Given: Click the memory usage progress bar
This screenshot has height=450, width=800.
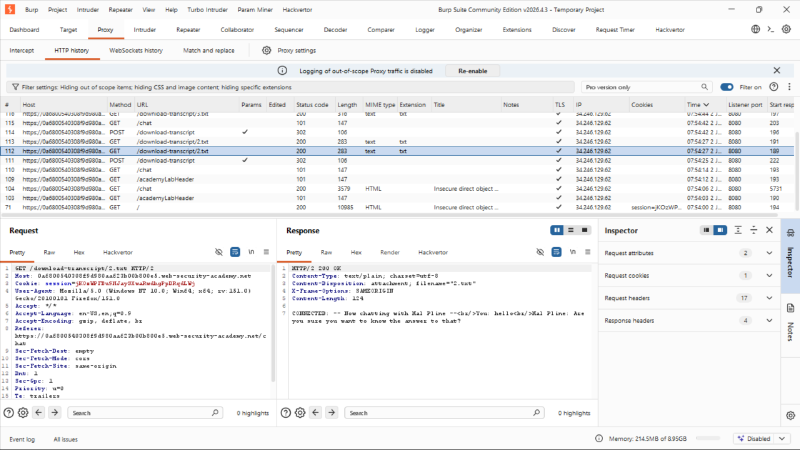Looking at the screenshot, I should pos(708,438).
